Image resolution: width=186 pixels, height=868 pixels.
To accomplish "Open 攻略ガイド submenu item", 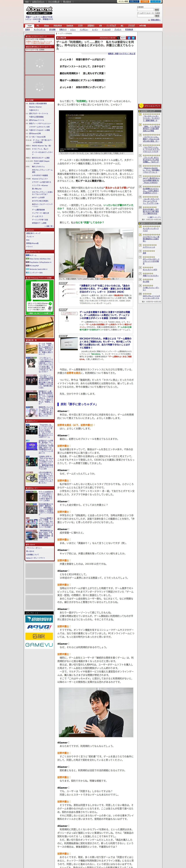I will click(63, 29).
